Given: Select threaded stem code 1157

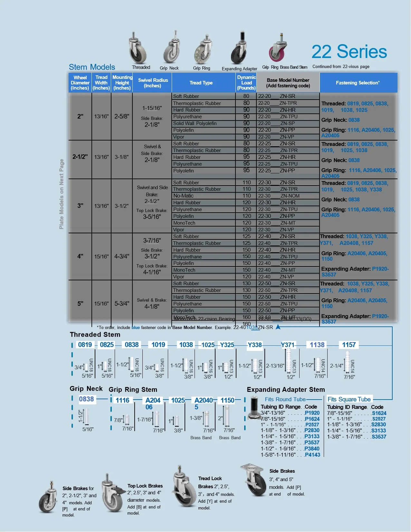Looking at the screenshot, I should [x=349, y=345].
